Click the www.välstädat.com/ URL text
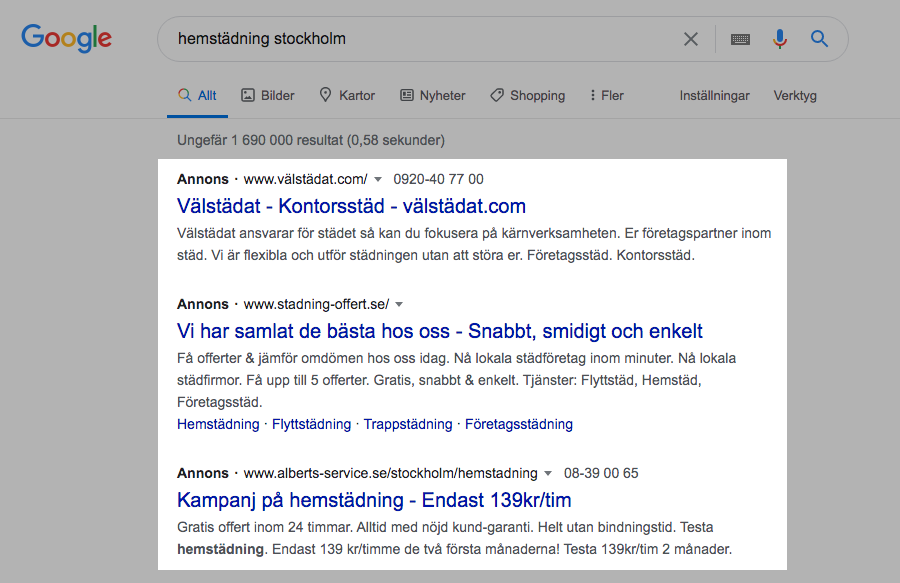 305,179
